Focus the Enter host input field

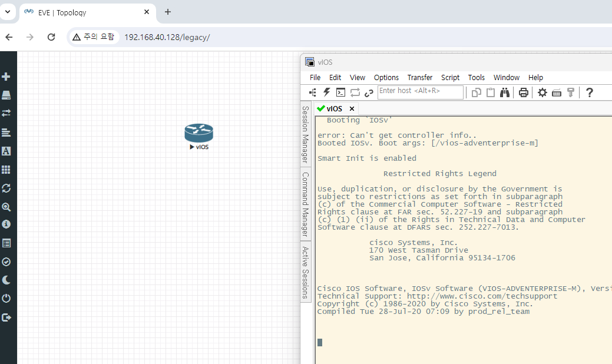[x=421, y=92]
